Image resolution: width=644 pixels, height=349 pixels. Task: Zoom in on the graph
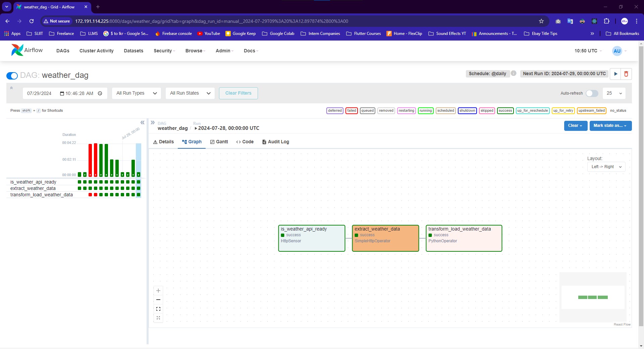pos(158,291)
